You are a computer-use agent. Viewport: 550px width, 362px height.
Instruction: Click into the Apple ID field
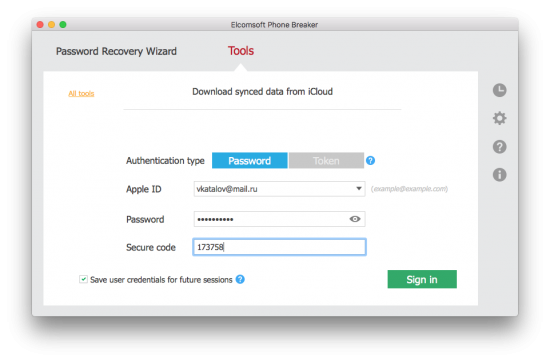pyautogui.click(x=279, y=189)
